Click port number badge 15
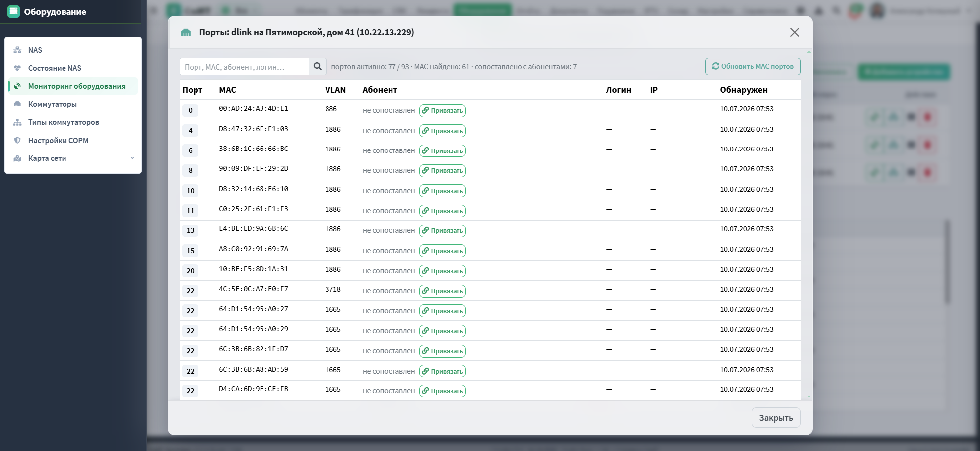The width and height of the screenshot is (980, 451). [x=191, y=251]
